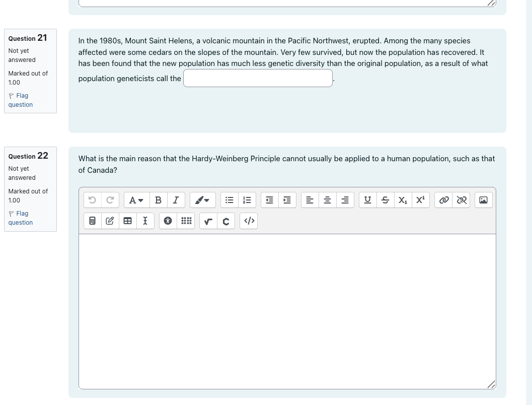Switch to HTML source code view
The image size is (532, 405).
click(249, 221)
